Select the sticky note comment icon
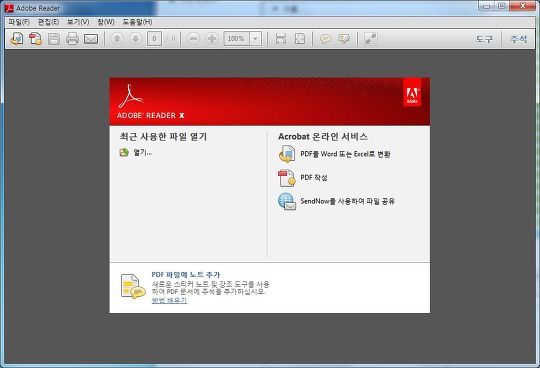Viewport: 540px width, 368px height. click(x=325, y=39)
